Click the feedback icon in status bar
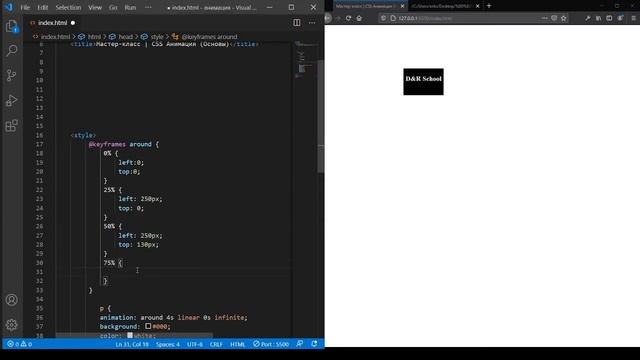Viewport: 640px width, 360px height. click(300, 344)
